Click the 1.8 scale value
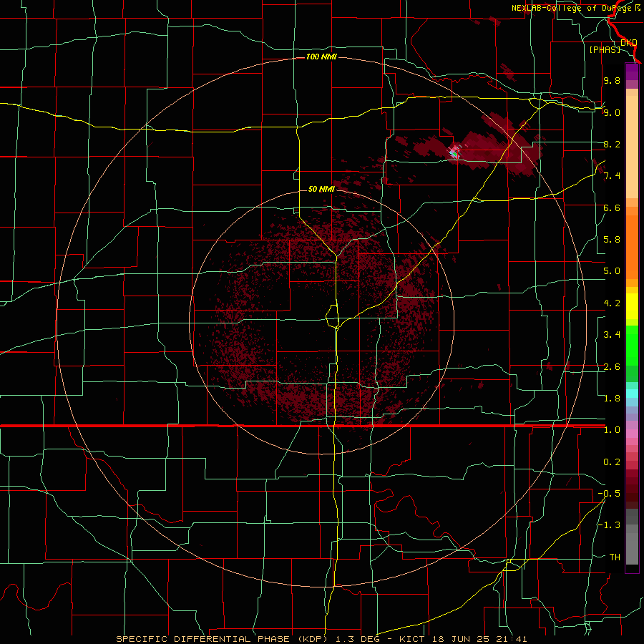 click(x=612, y=399)
